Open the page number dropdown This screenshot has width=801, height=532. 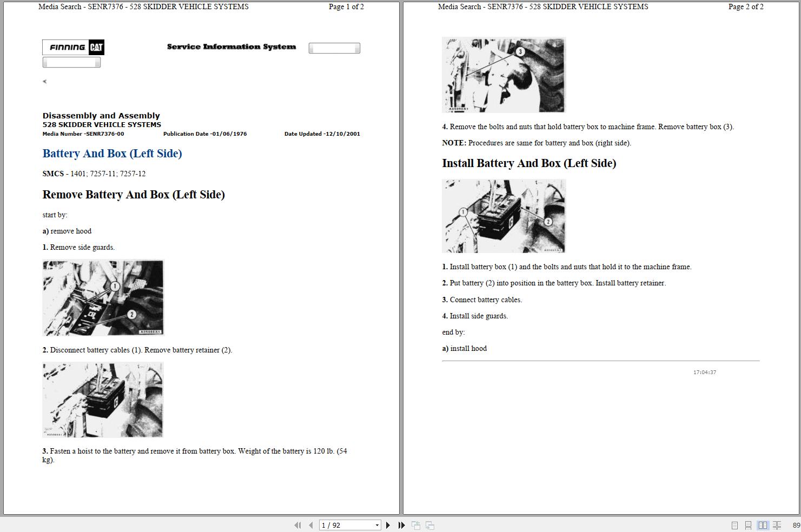(x=377, y=525)
